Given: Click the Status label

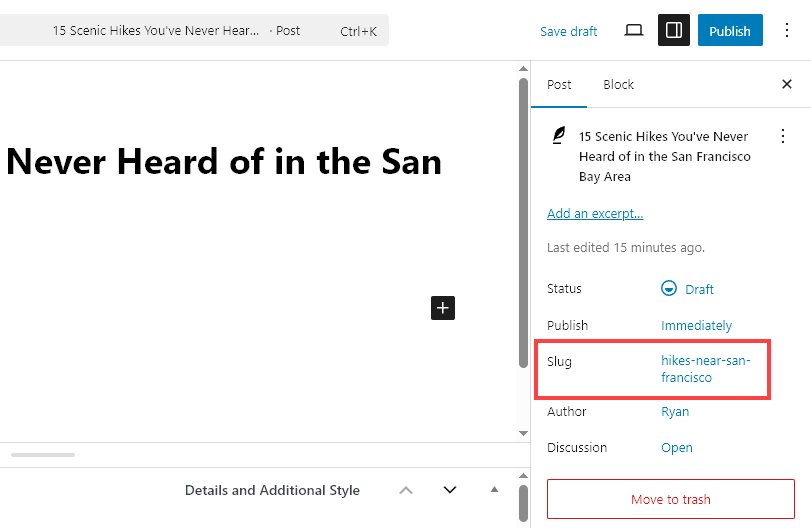Looking at the screenshot, I should click(564, 289).
